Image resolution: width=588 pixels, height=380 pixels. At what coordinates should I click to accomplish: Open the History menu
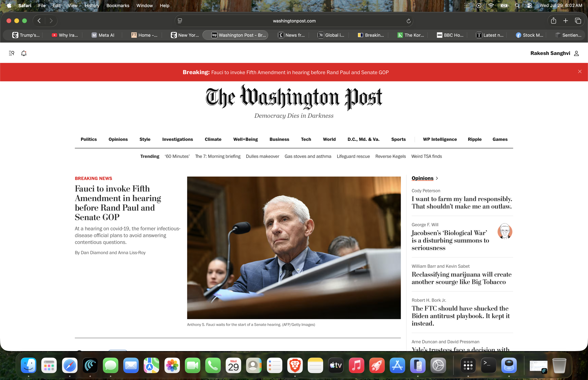[x=92, y=5]
